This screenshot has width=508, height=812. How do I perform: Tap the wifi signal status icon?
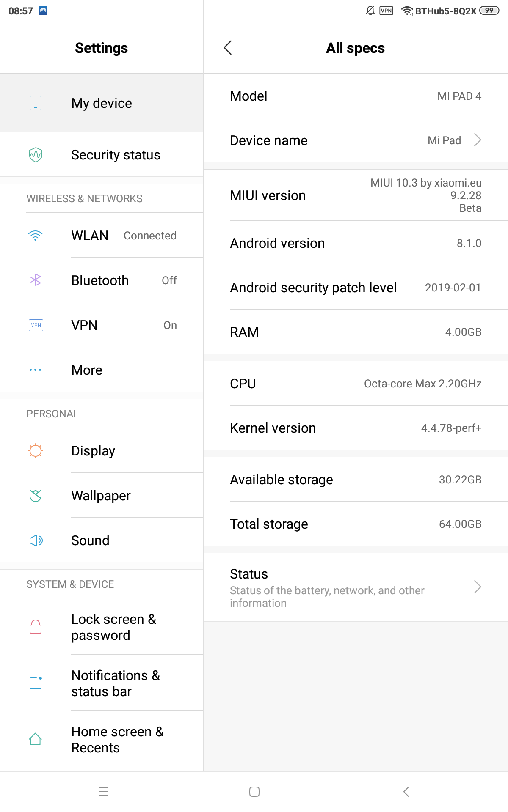pos(407,11)
